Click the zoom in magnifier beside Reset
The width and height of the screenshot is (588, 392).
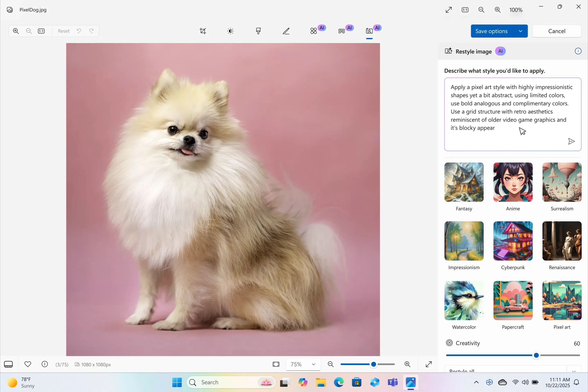(x=16, y=31)
